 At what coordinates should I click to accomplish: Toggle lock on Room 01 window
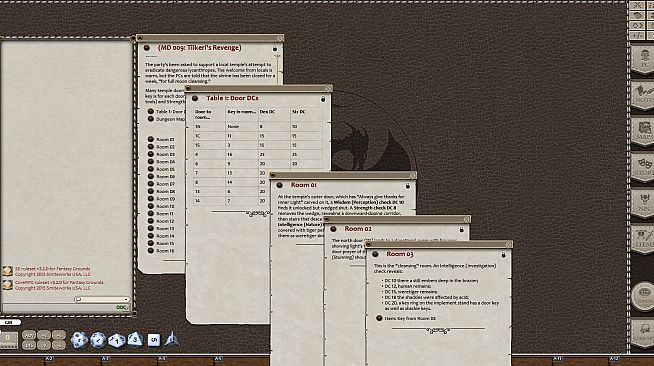[x=407, y=186]
